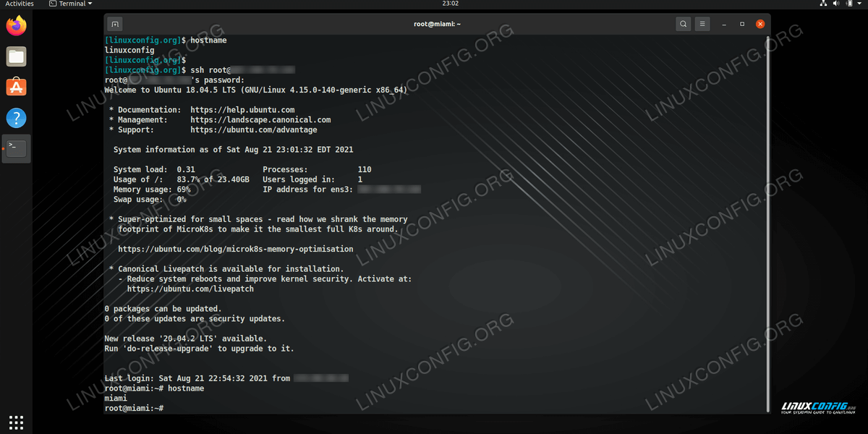Click the terminal search icon

pyautogui.click(x=684, y=24)
